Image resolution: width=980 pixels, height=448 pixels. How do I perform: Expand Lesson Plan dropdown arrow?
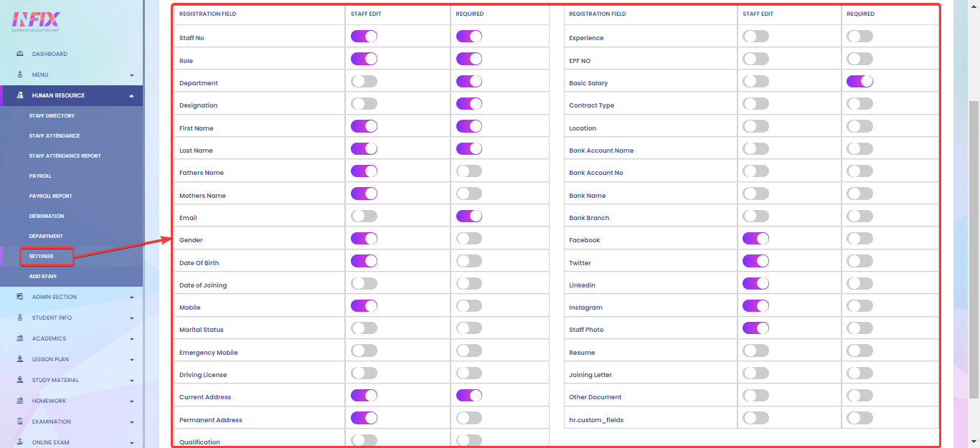point(132,360)
